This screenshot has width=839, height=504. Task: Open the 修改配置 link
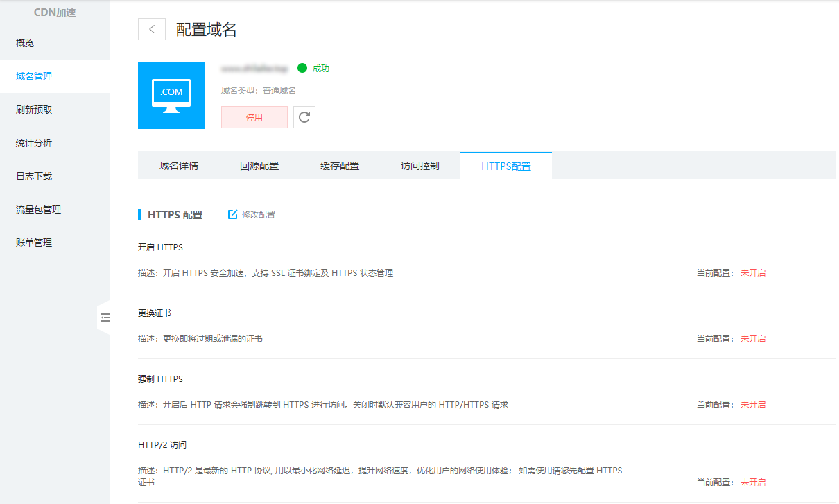258,215
